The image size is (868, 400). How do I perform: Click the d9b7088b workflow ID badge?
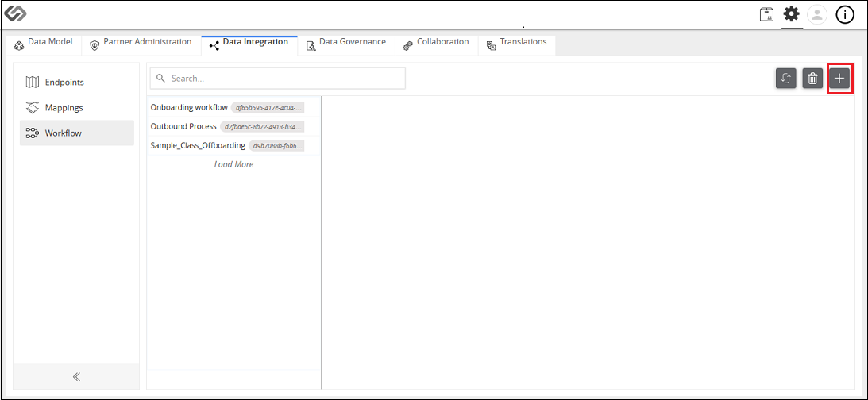coord(277,146)
